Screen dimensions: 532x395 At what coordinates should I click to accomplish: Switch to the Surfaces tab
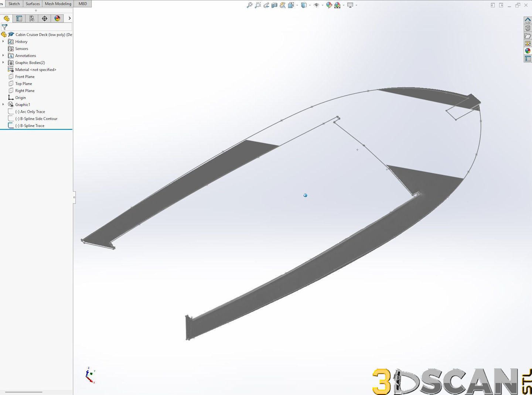point(33,4)
